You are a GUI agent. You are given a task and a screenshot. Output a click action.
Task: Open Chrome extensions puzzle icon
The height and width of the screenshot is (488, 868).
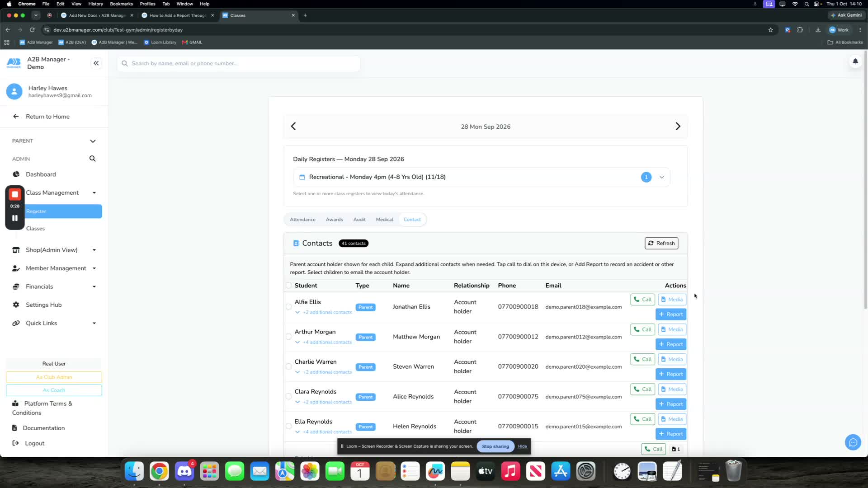coord(800,30)
